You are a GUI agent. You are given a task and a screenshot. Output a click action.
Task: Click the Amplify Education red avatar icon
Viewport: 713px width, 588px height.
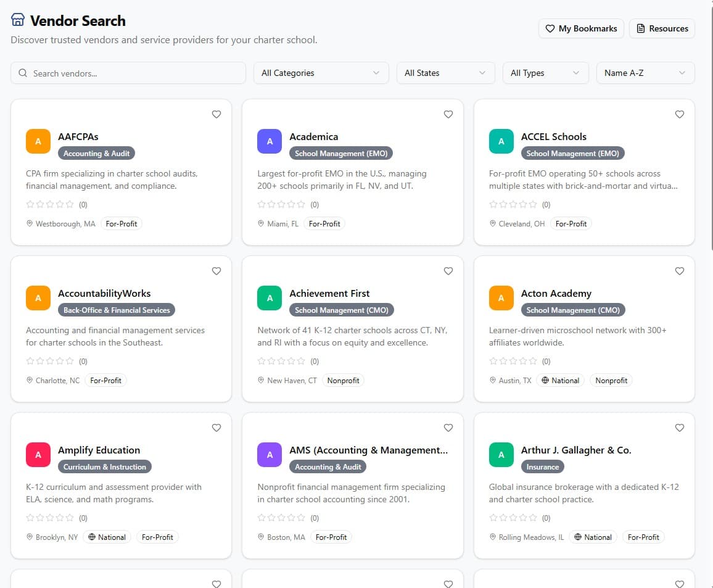point(38,455)
